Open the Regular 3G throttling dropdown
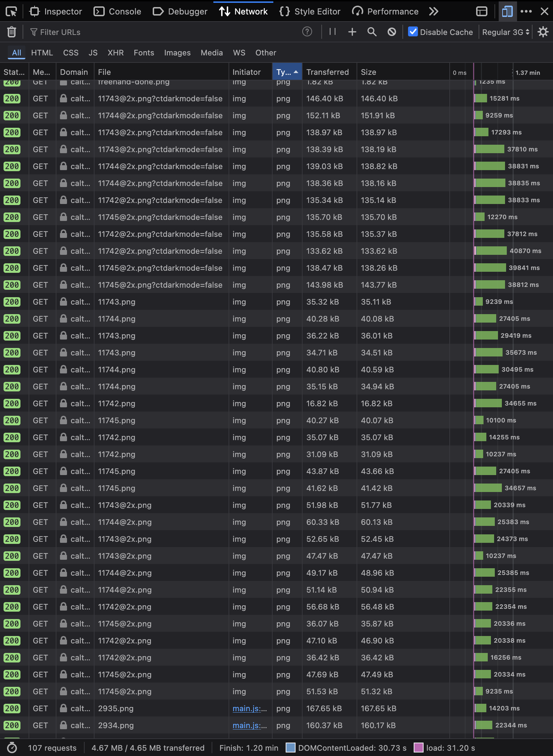Viewport: 553px width, 756px height. [x=505, y=32]
